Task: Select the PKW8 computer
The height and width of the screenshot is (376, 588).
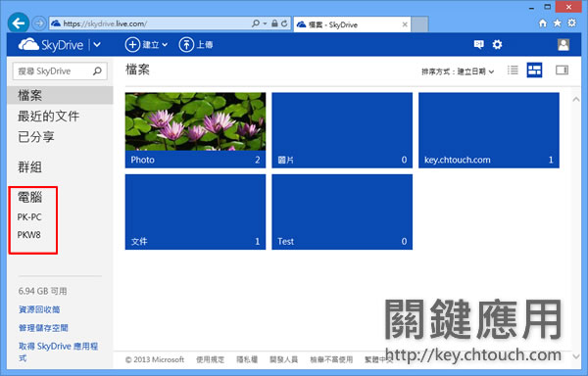Action: point(28,235)
